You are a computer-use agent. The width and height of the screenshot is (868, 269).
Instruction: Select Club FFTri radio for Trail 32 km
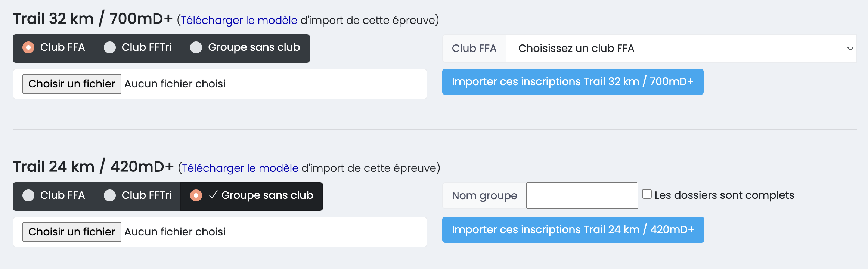110,48
